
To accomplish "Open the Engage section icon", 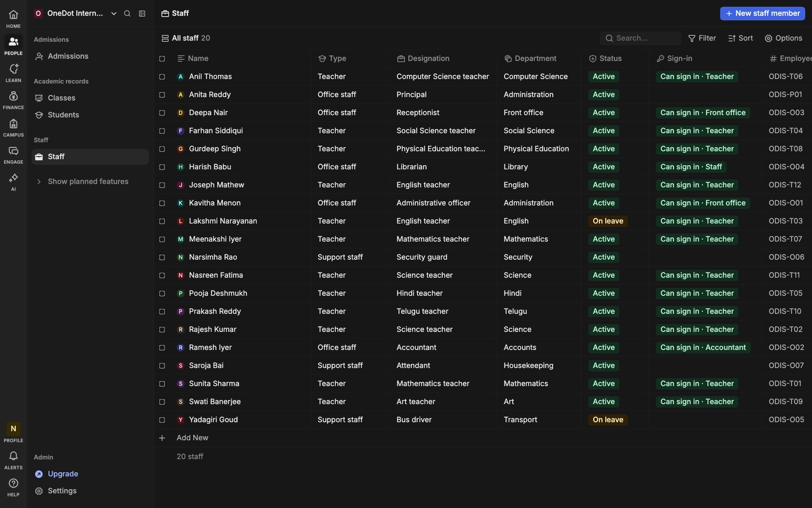I will 13,155.
